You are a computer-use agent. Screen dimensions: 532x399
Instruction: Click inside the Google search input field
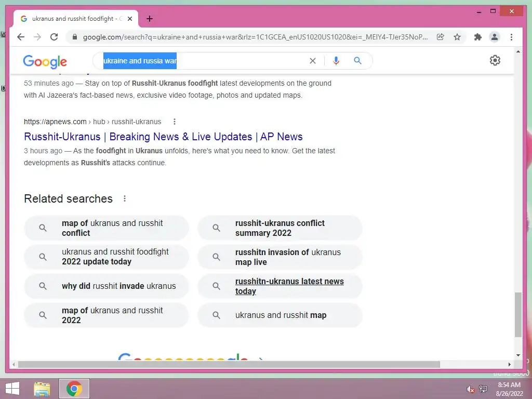[x=204, y=61]
